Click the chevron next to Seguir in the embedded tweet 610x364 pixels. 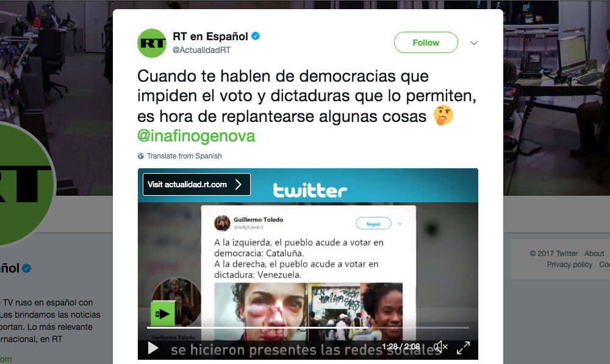(x=400, y=224)
